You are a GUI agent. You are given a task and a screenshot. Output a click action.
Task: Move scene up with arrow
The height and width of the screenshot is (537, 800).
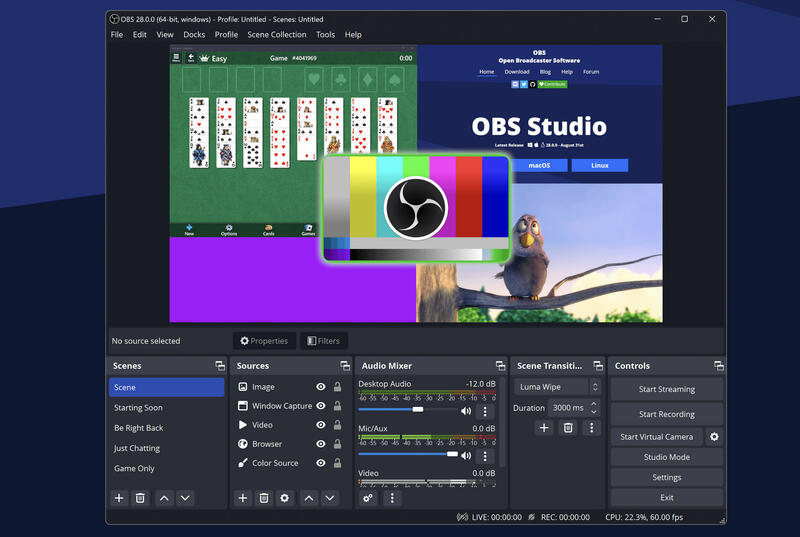(164, 498)
